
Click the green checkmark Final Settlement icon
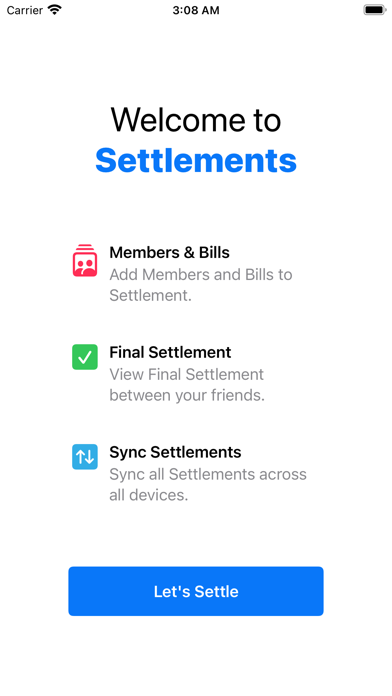85,357
